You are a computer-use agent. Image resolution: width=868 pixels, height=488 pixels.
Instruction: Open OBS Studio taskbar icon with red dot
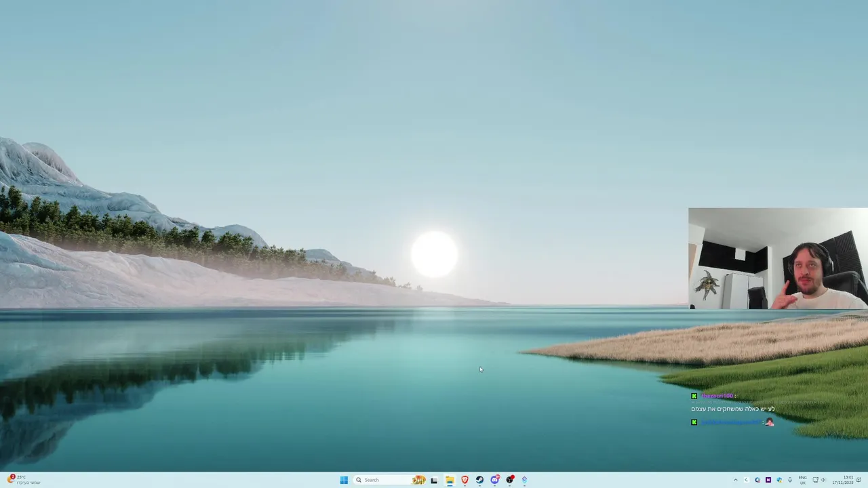pos(510,480)
